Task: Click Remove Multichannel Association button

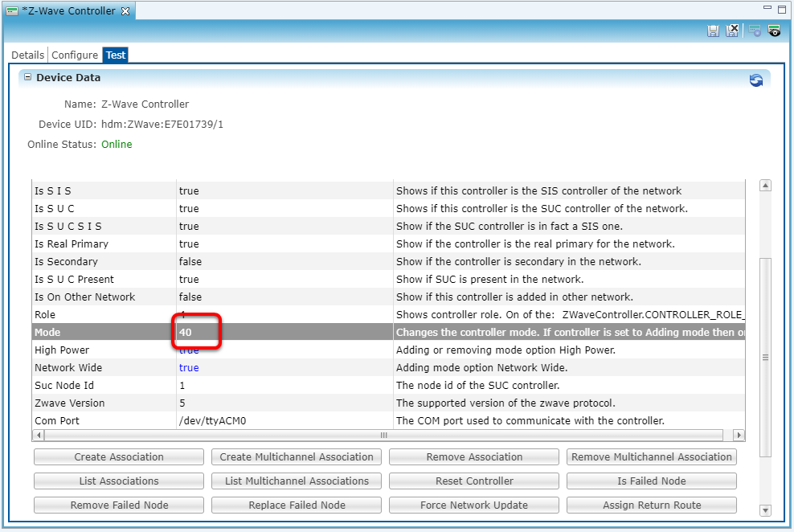Action: (652, 456)
